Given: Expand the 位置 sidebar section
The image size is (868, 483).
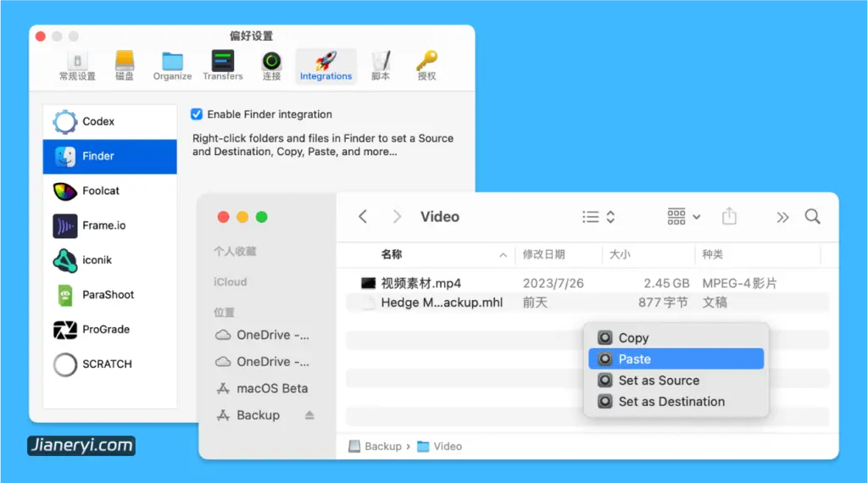Looking at the screenshot, I should pos(224,313).
